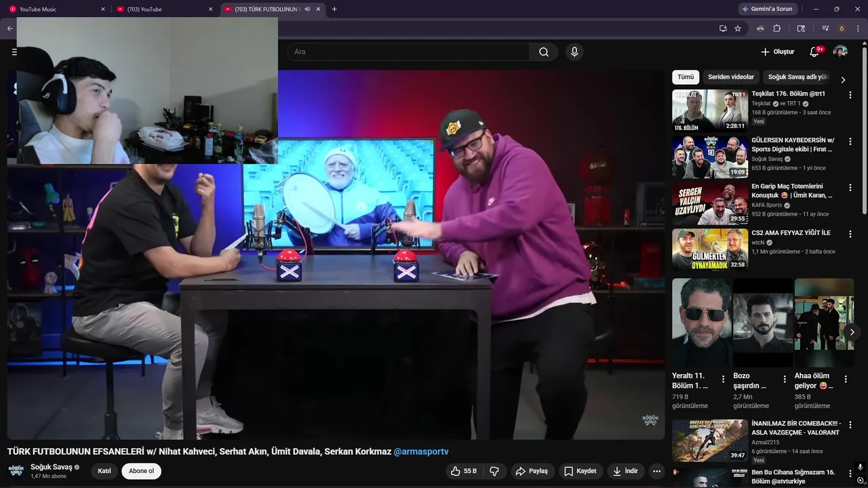Click the Chrome back arrow
The image size is (868, 488).
tap(9, 28)
